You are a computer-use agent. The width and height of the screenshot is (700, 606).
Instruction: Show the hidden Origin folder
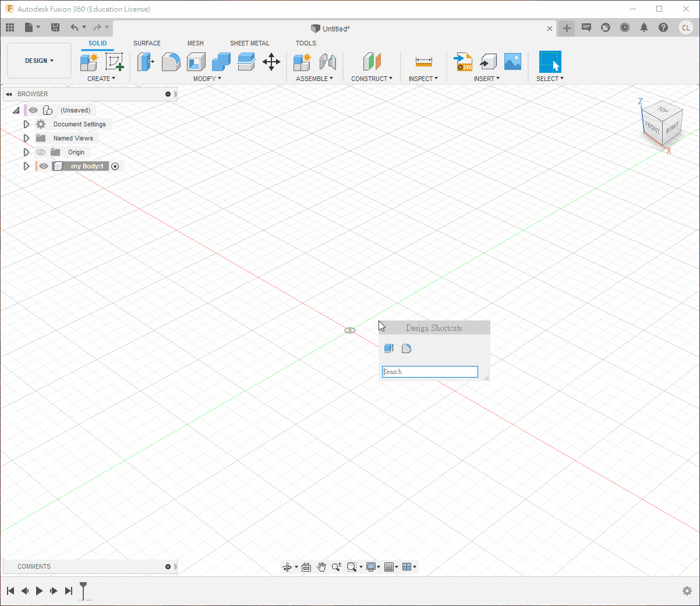pos(41,152)
